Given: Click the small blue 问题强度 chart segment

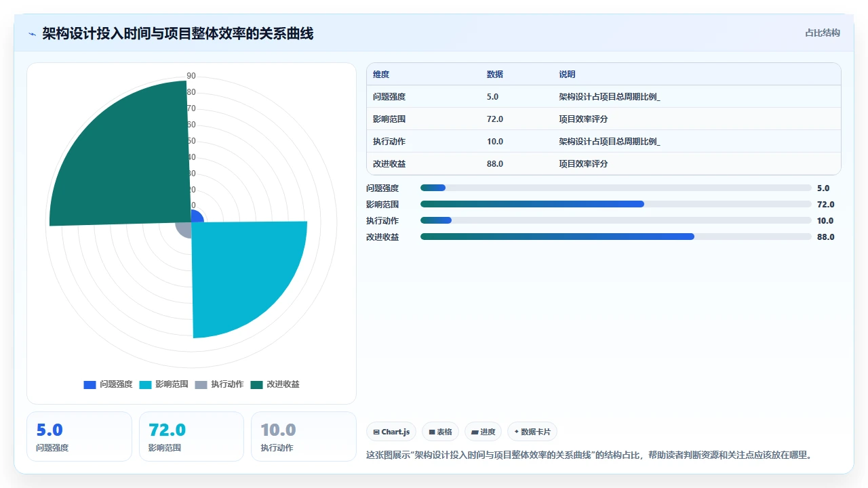Looking at the screenshot, I should 197,216.
